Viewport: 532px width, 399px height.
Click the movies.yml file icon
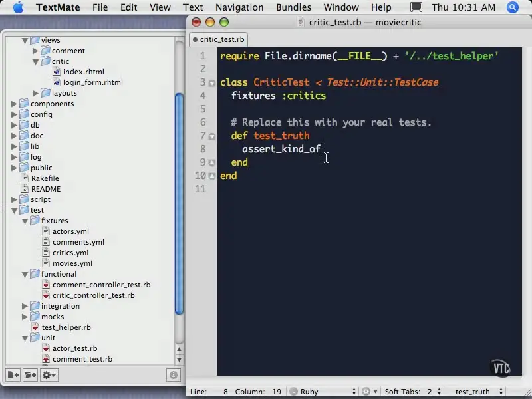pyautogui.click(x=46, y=263)
